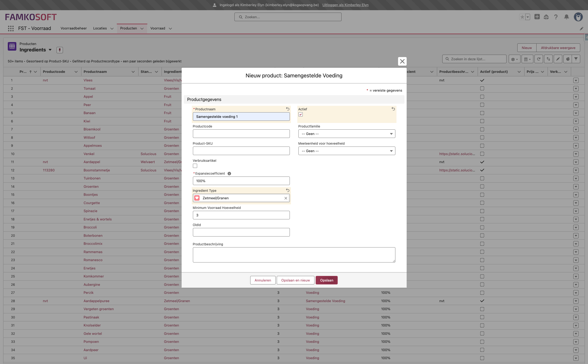The height and width of the screenshot is (364, 588).
Task: Click the help question mark icon
Action: click(556, 17)
